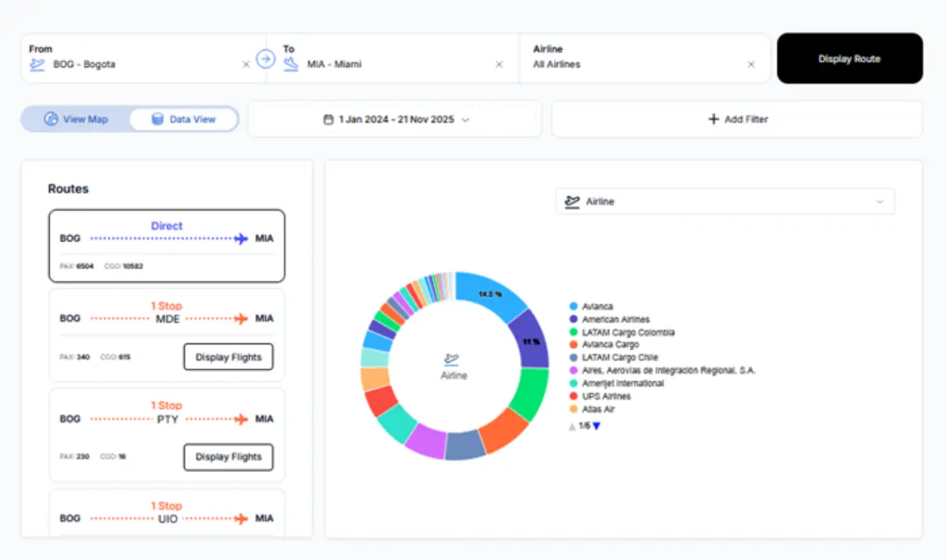The height and width of the screenshot is (560, 945).
Task: Click the airplane icon in chart center
Action: click(x=452, y=359)
